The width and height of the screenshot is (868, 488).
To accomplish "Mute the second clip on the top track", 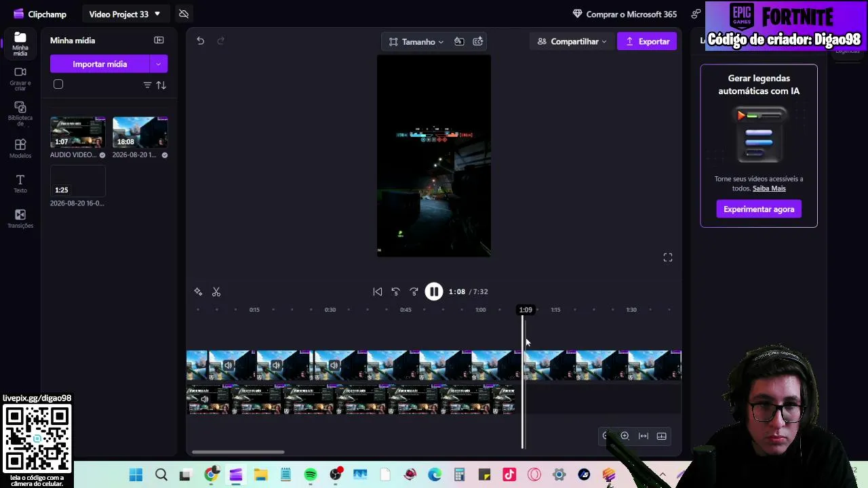I will click(x=276, y=365).
